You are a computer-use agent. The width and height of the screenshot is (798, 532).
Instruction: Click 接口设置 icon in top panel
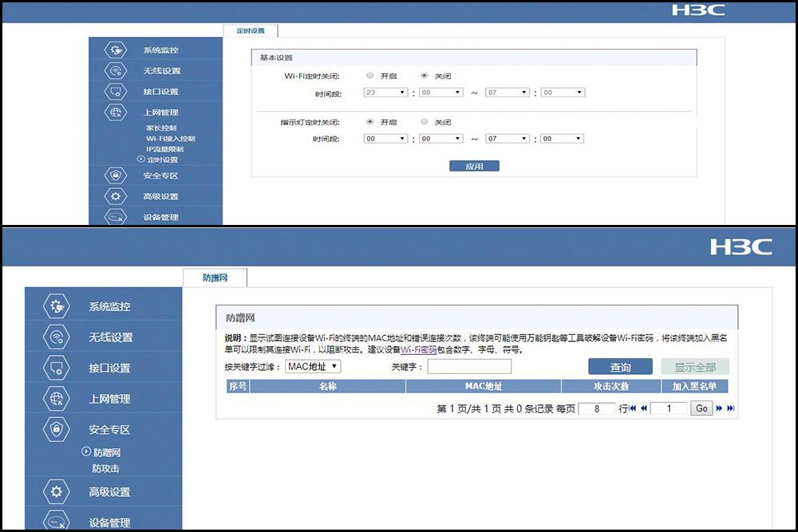tap(116, 91)
